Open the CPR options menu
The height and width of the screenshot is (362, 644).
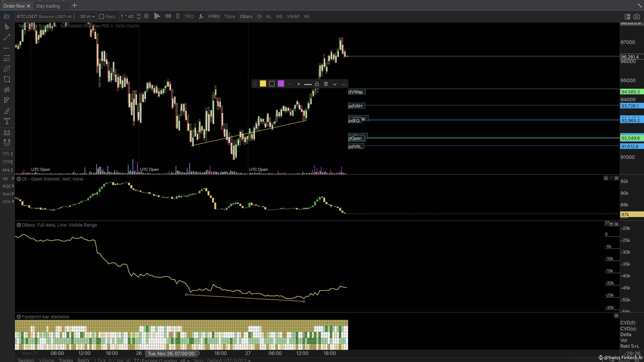click(12, 162)
